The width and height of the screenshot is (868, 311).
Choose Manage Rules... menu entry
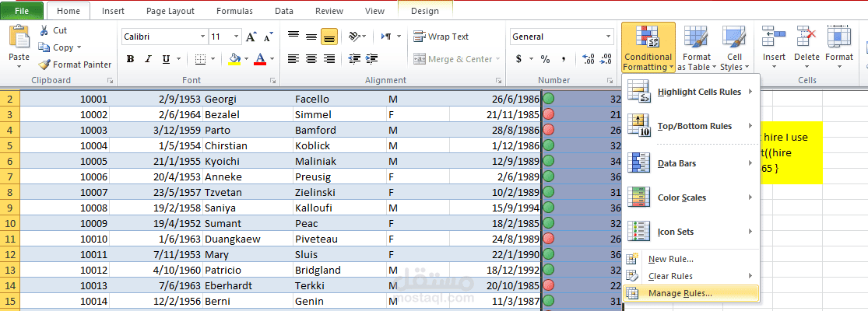(691, 293)
